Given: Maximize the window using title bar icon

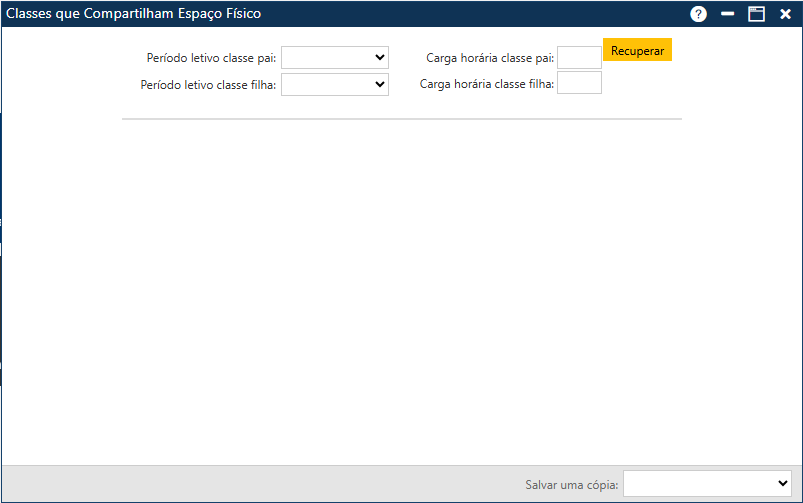Looking at the screenshot, I should coord(757,14).
